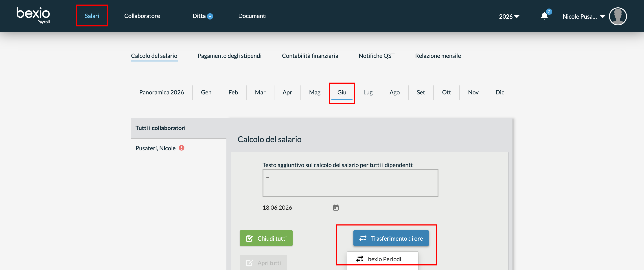Expand the 2026 year dropdown
The height and width of the screenshot is (270, 644).
509,17
